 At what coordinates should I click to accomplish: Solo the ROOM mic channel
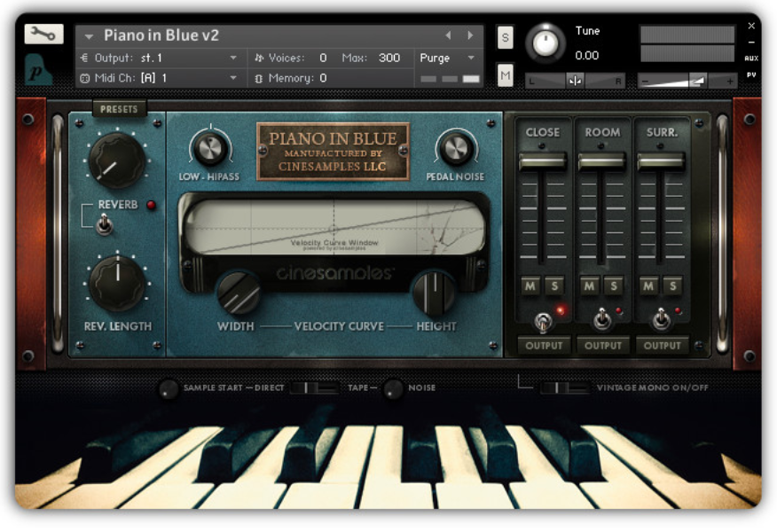point(614,286)
